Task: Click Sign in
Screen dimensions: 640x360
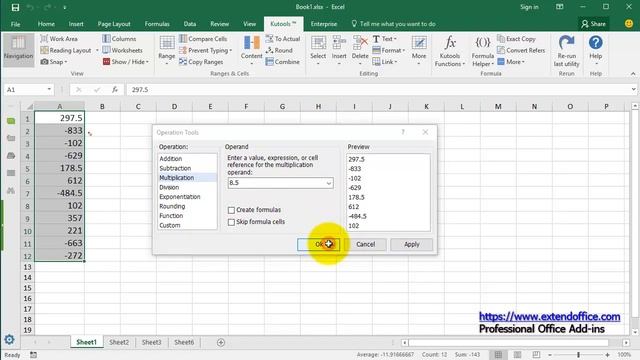Action: point(529,7)
